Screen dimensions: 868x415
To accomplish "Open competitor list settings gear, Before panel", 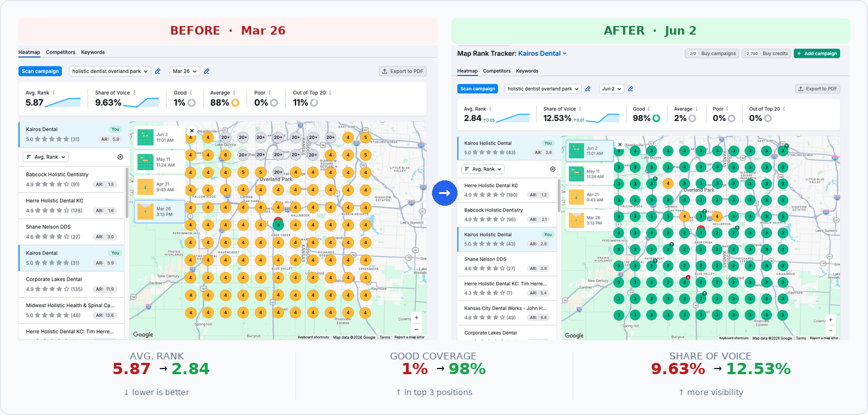I will tap(120, 157).
